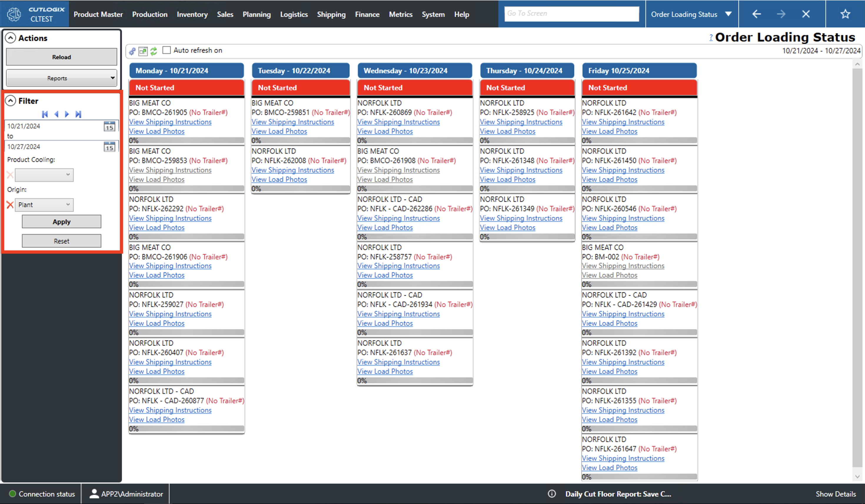Screen dimensions: 865x504
Task: Collapse the Filter panel
Action: tap(11, 101)
